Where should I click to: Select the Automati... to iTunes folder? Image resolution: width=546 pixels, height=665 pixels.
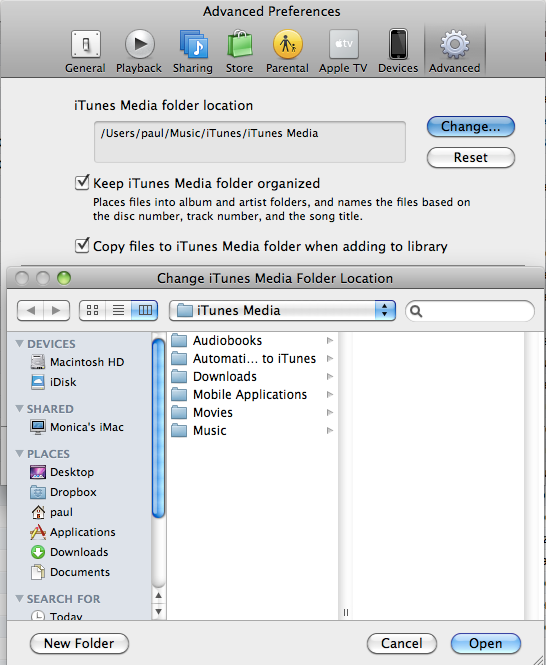252,359
